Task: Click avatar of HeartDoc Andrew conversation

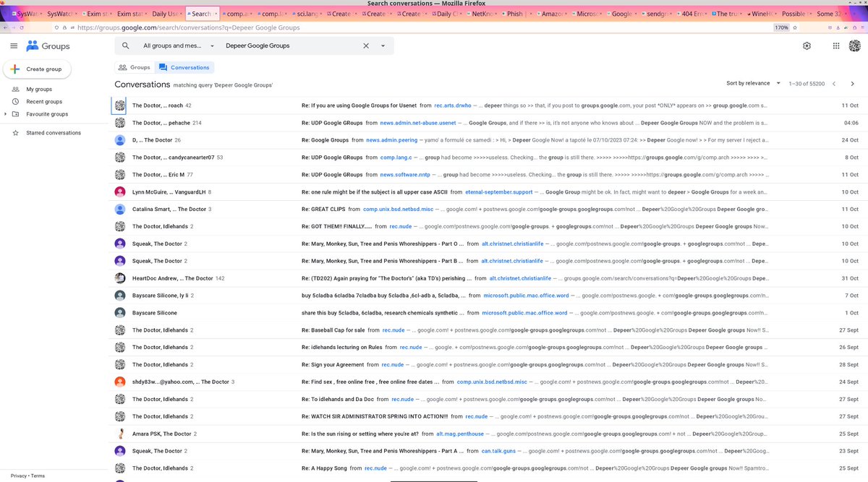Action: [120, 278]
